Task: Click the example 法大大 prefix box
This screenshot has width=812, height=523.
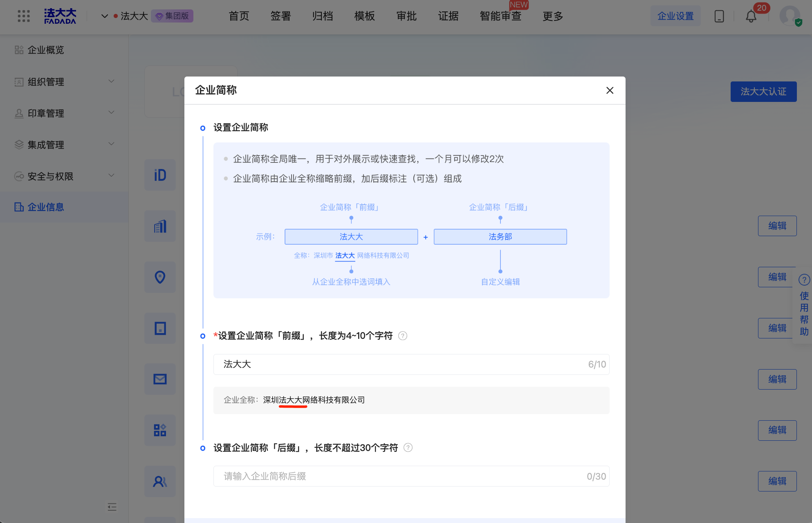Action: [351, 237]
